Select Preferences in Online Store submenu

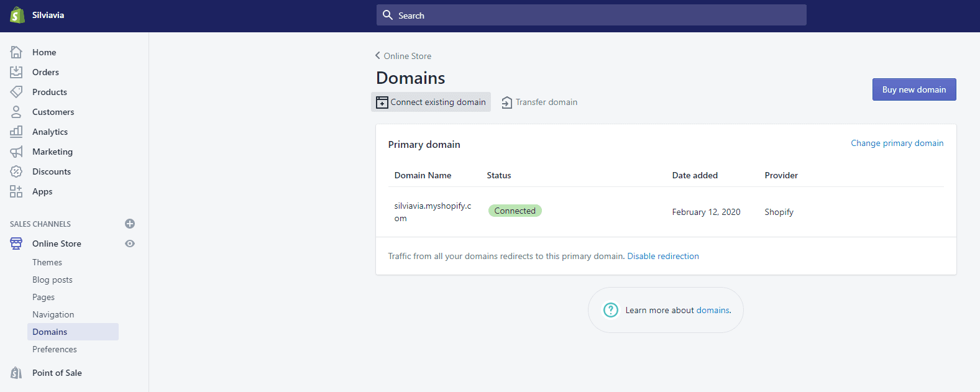pos(55,349)
